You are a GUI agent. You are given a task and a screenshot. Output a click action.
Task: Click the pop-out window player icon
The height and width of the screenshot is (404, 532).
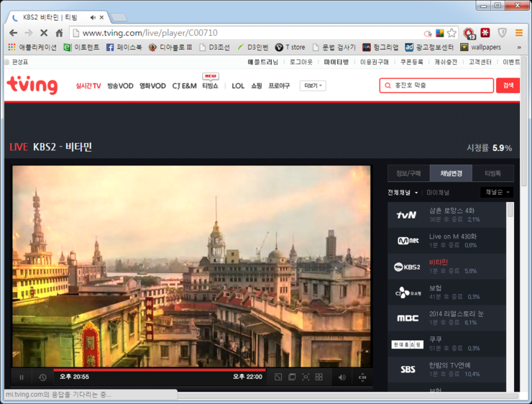[292, 377]
